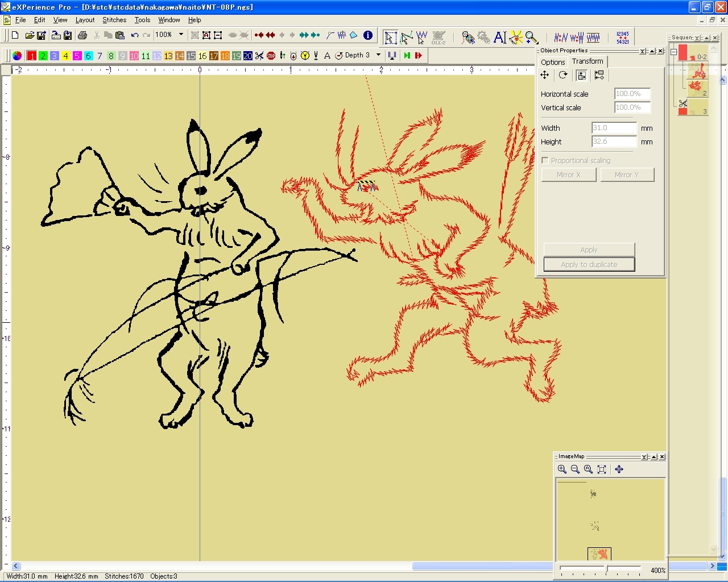Open the zoom percentage 100% dropdown
The image size is (728, 582).
pyautogui.click(x=181, y=35)
